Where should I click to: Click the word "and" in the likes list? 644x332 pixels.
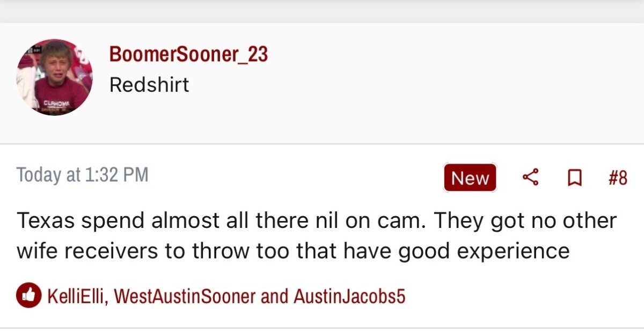(274, 296)
